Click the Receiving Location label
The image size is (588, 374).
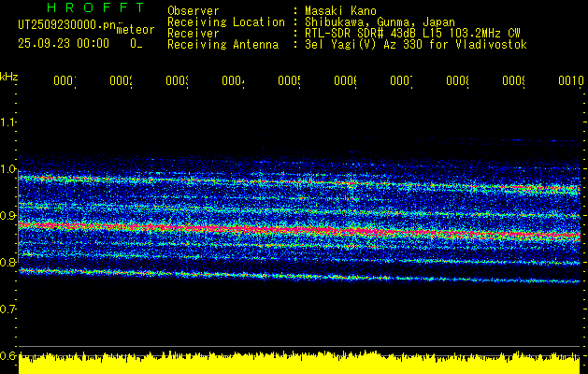[x=226, y=22]
